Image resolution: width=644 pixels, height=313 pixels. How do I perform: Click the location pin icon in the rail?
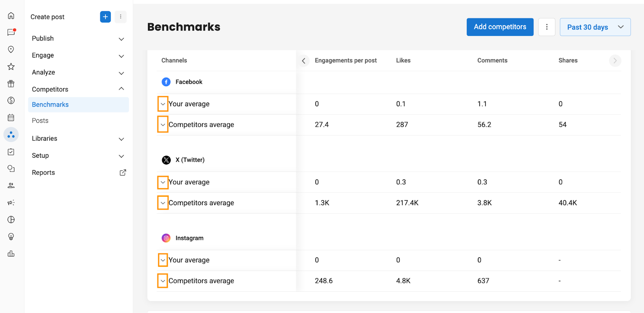[11, 49]
